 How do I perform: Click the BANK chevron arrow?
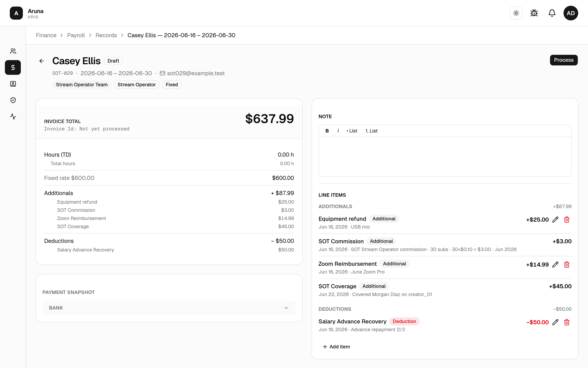click(286, 308)
